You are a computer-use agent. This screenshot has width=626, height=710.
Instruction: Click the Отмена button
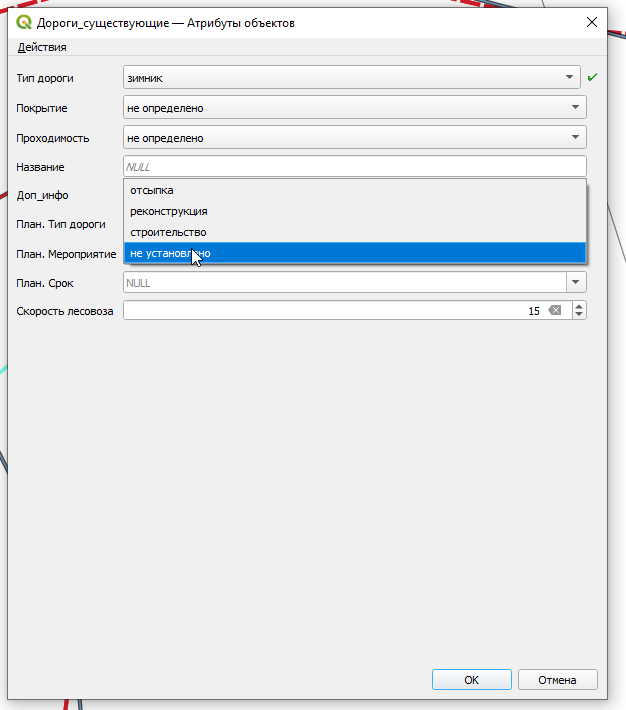point(557,680)
